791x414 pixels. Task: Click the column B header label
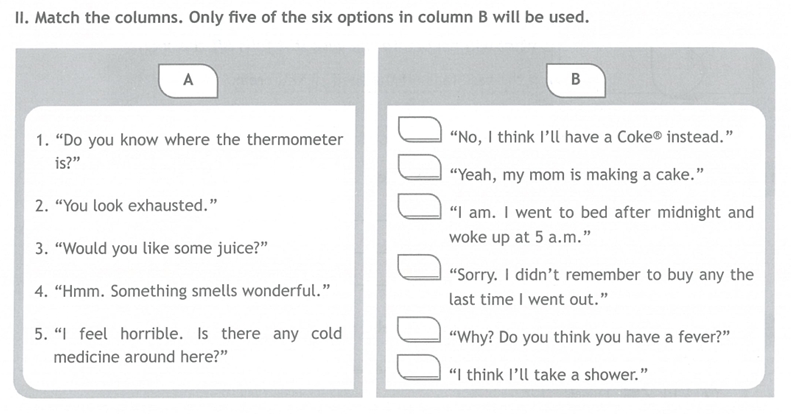point(576,80)
